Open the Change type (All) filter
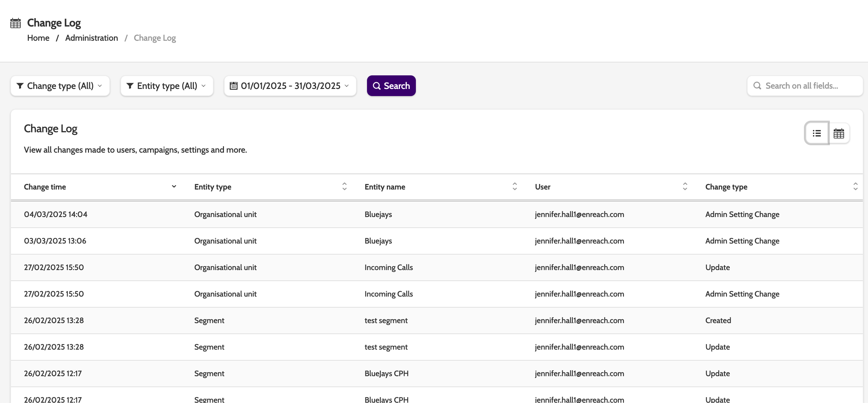 pyautogui.click(x=60, y=86)
